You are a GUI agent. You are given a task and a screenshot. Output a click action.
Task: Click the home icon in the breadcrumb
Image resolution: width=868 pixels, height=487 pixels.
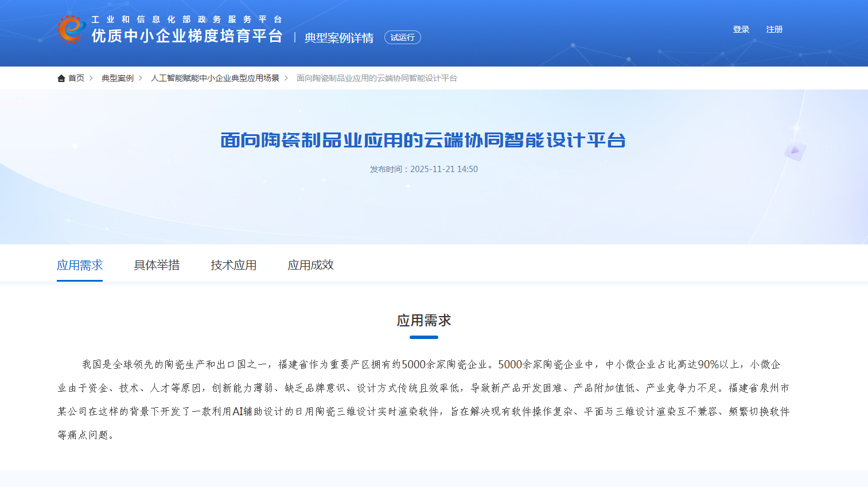(x=61, y=78)
